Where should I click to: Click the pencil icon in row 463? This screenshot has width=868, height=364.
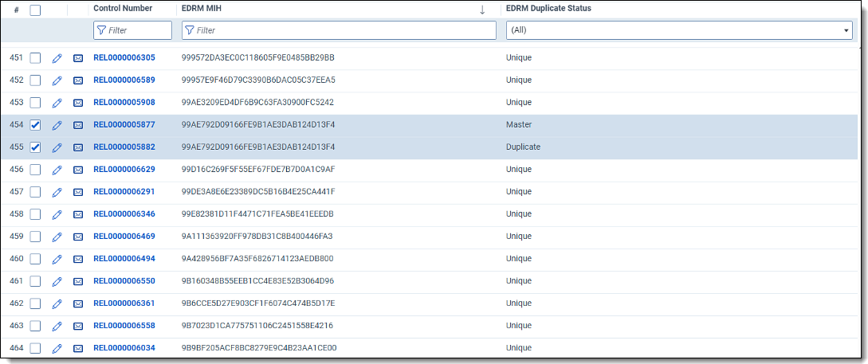[x=57, y=326]
